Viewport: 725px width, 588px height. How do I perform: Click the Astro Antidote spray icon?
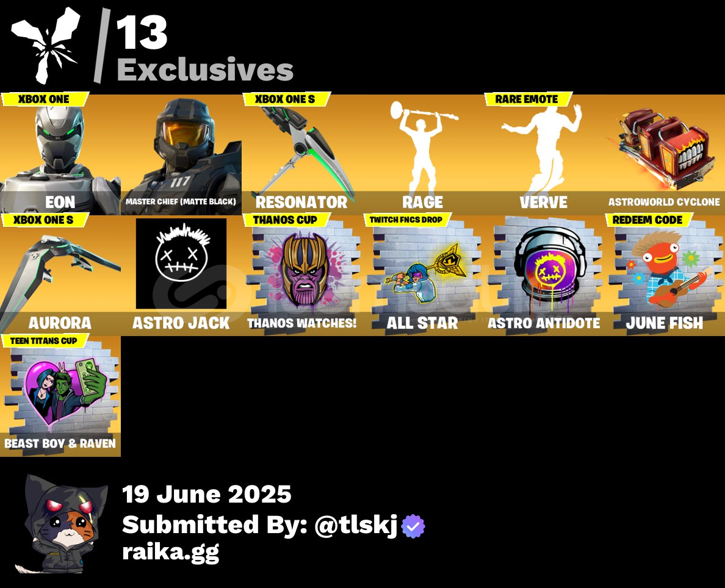point(544,276)
